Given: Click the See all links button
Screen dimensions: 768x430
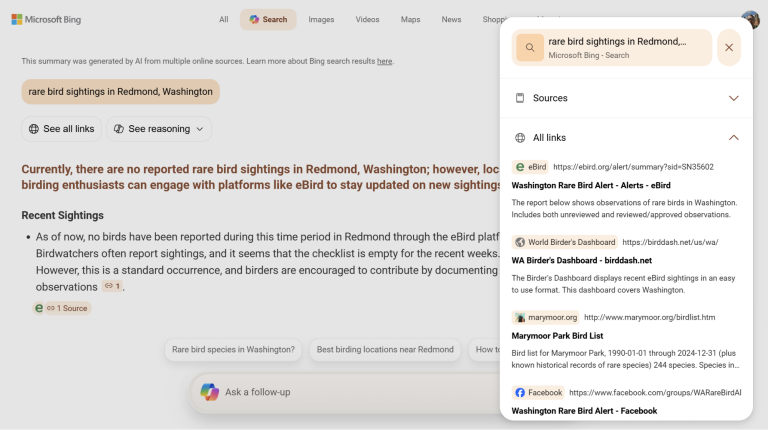Looking at the screenshot, I should [x=61, y=129].
